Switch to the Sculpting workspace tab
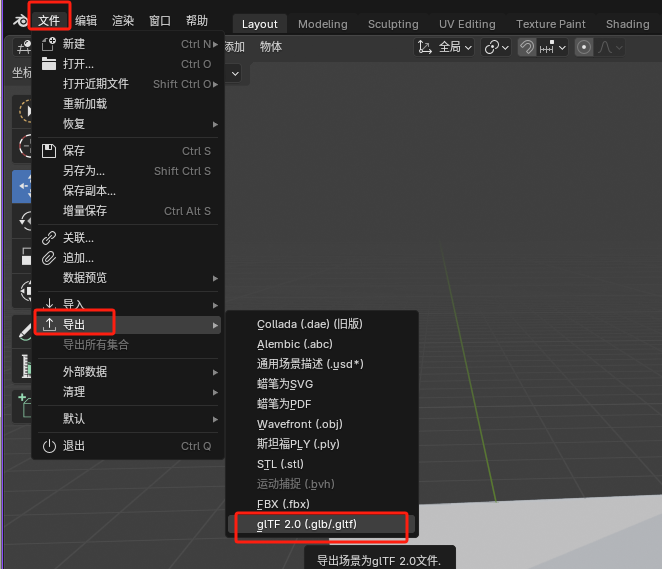Image resolution: width=662 pixels, height=569 pixels. coord(393,24)
